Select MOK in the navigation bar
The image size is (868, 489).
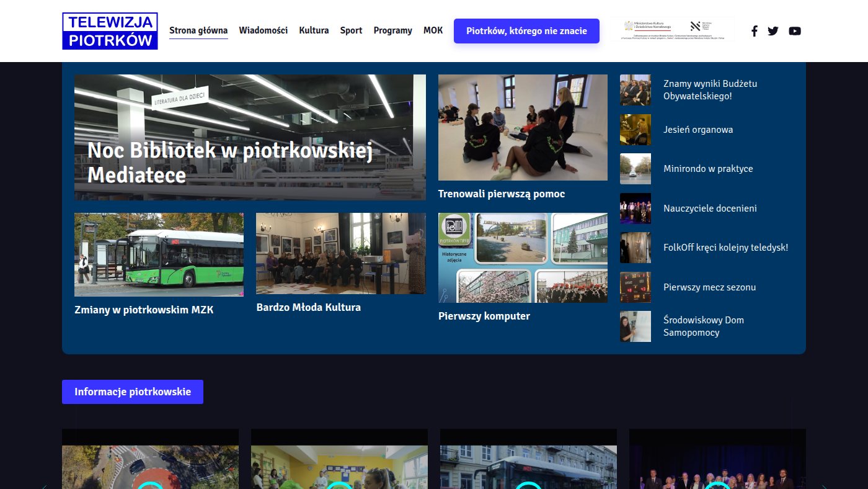(x=433, y=30)
